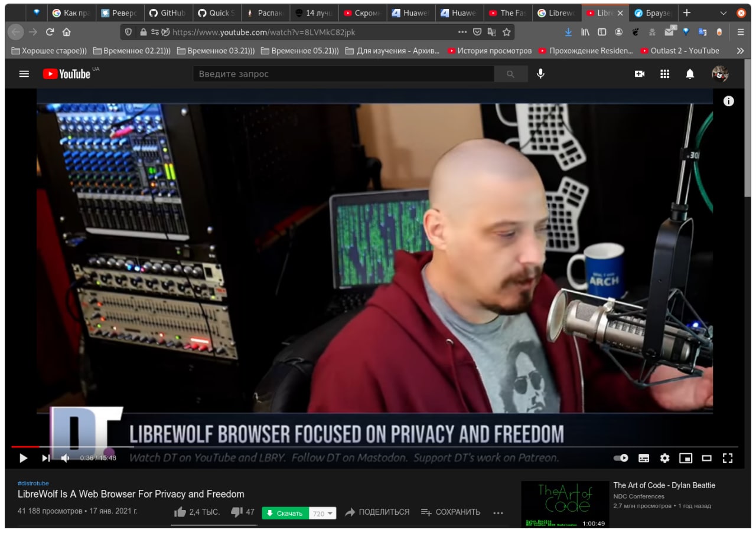Click the green Скачать download button
This screenshot has height=533, width=756.
click(285, 514)
